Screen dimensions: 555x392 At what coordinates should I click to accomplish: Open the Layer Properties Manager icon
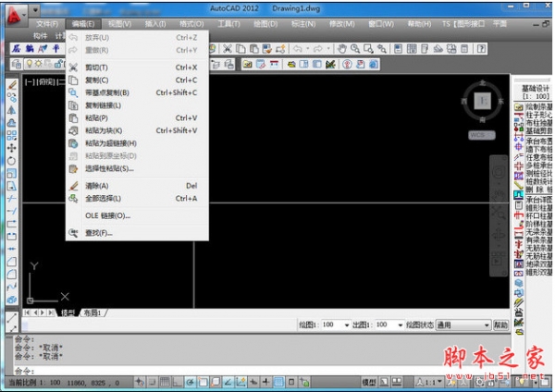pos(17,64)
